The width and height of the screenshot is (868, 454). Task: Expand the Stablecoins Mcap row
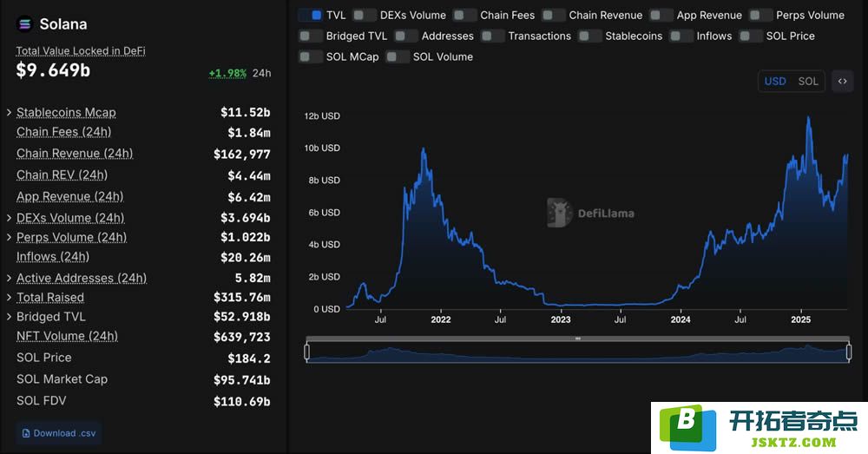(9, 112)
